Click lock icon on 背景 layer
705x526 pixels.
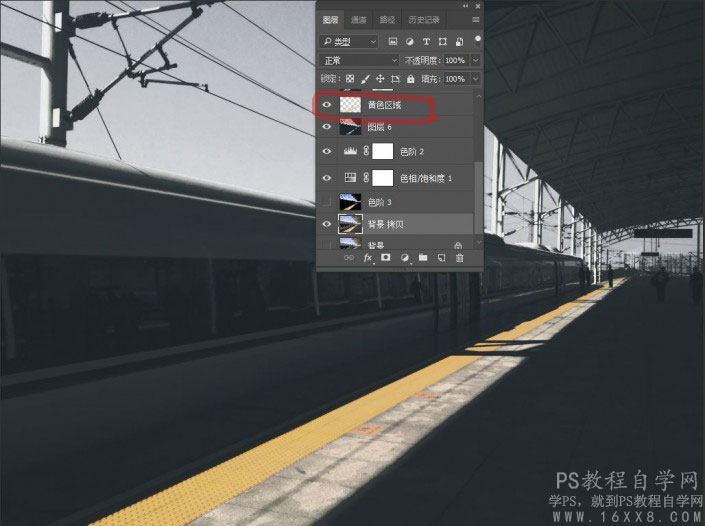click(458, 245)
